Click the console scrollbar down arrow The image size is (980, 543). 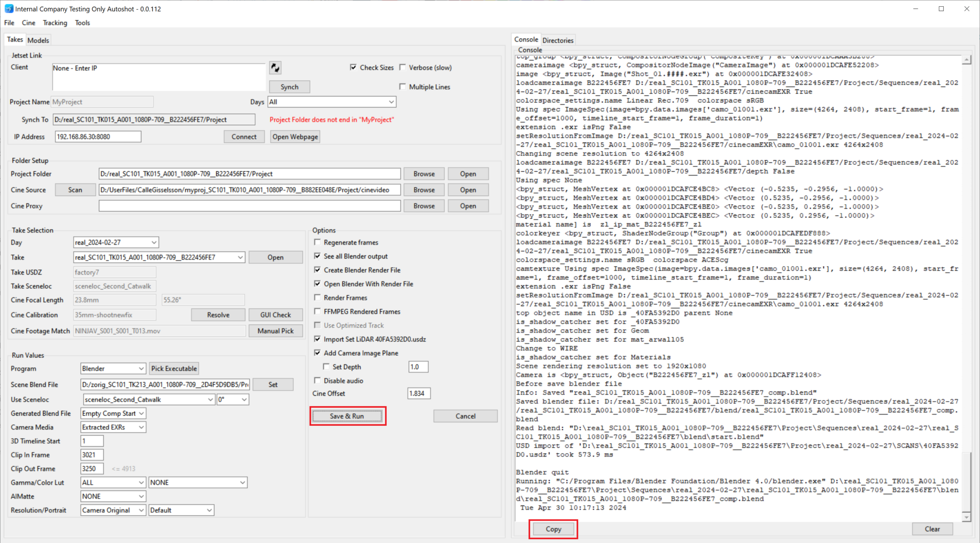[x=967, y=517]
